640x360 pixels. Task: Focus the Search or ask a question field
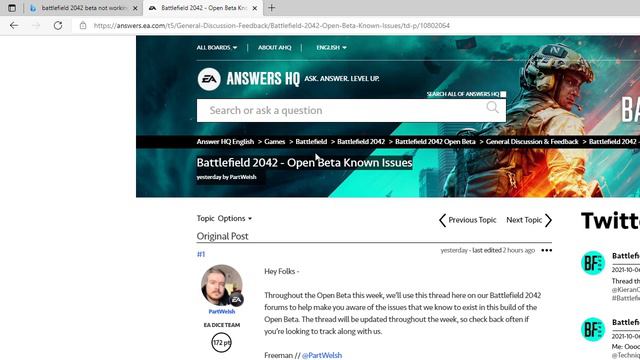tap(351, 110)
